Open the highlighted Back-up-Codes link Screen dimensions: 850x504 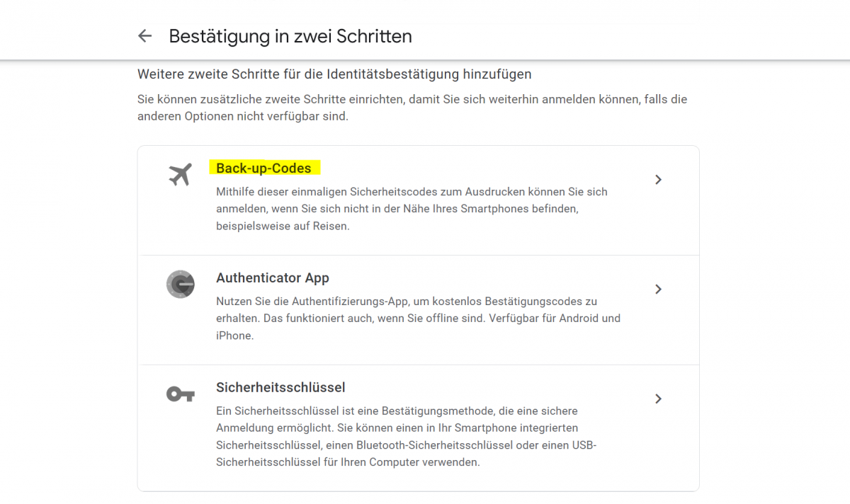263,168
